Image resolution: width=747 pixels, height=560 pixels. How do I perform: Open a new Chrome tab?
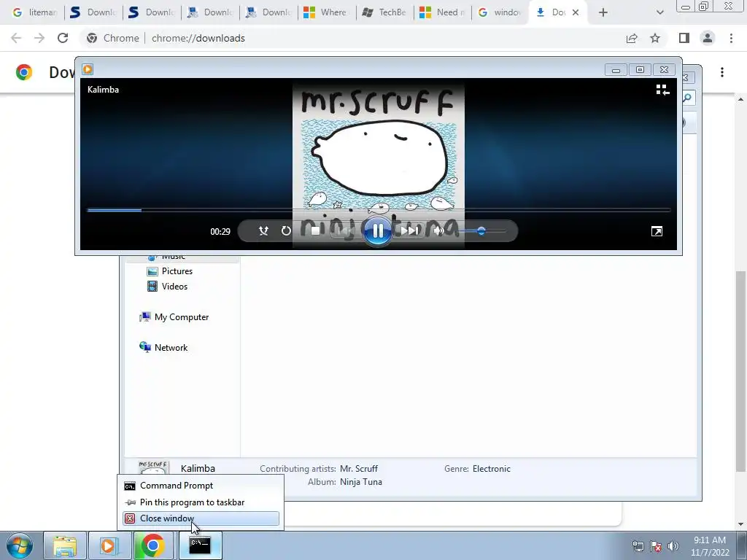(x=603, y=12)
